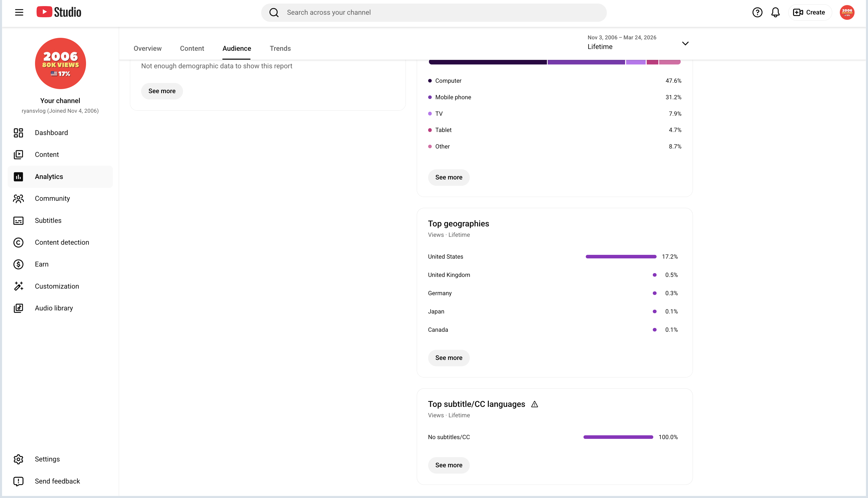Open Settings in the sidebar
Image resolution: width=868 pixels, height=498 pixels.
pos(60,459)
